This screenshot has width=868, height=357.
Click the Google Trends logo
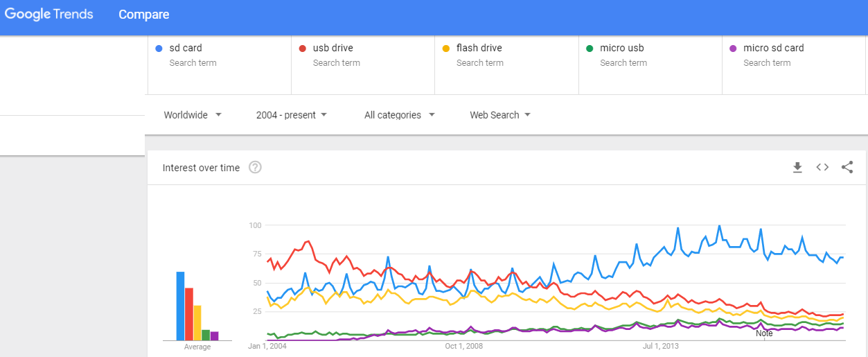pos(48,14)
